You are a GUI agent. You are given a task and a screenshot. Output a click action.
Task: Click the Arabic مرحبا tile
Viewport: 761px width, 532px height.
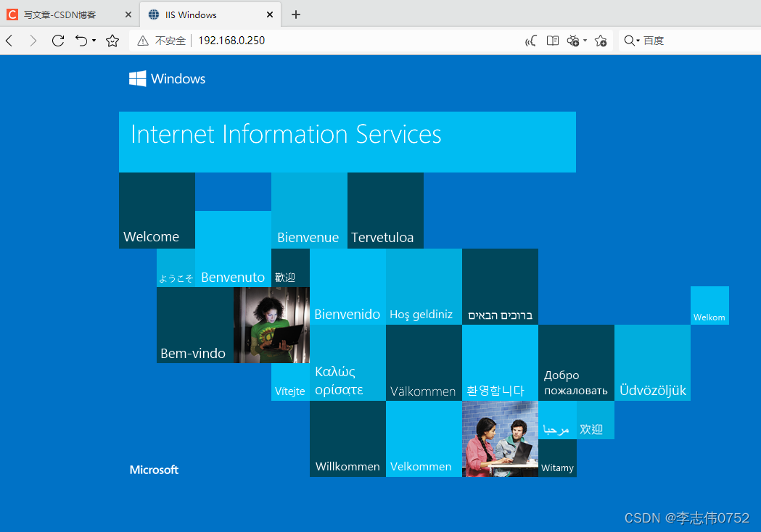tap(557, 420)
